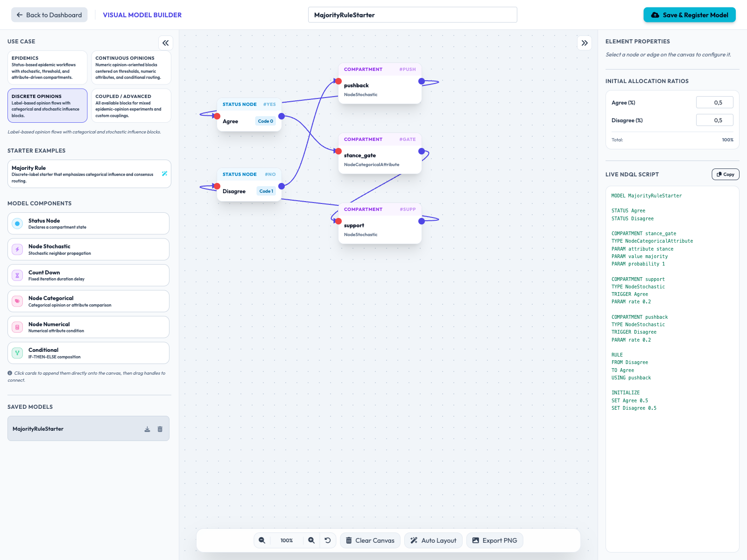Edit the model name field
The height and width of the screenshot is (560, 747).
413,15
